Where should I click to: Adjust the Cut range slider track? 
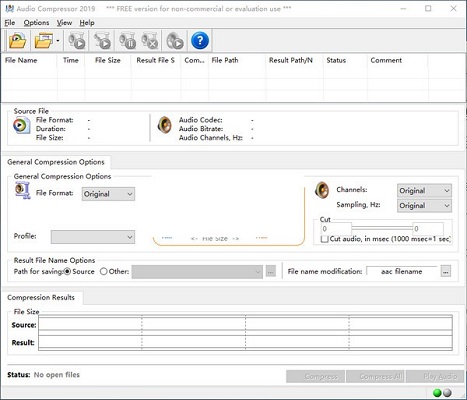[382, 228]
